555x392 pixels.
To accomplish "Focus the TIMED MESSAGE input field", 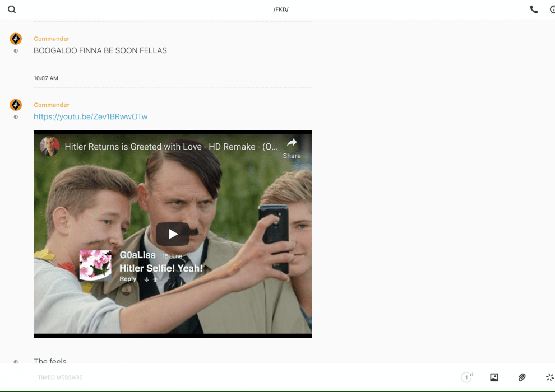I will 224,377.
